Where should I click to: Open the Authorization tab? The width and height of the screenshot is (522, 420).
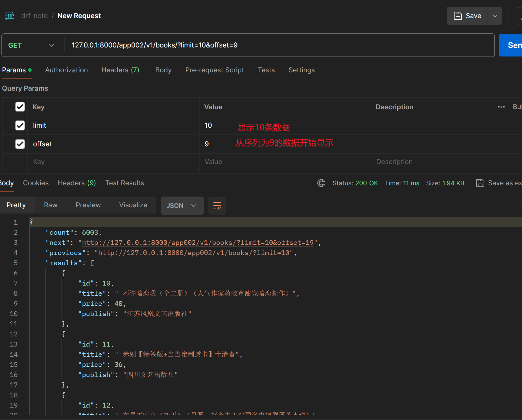(x=66, y=70)
